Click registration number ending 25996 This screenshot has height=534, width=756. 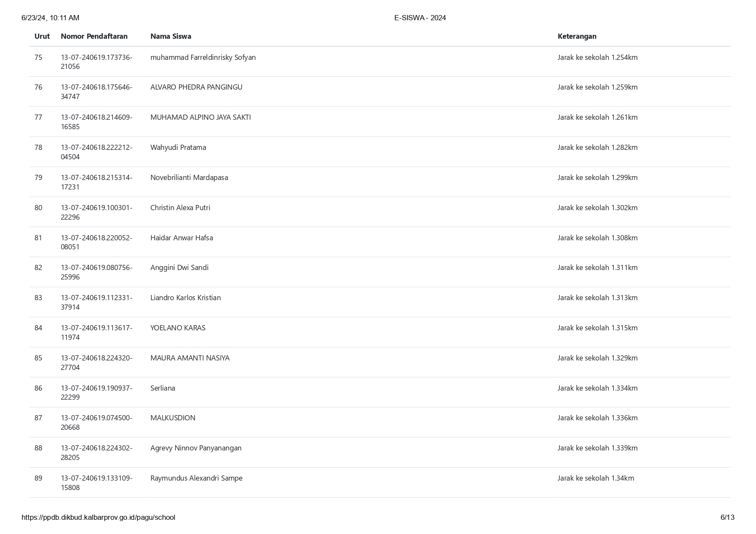[x=97, y=272]
